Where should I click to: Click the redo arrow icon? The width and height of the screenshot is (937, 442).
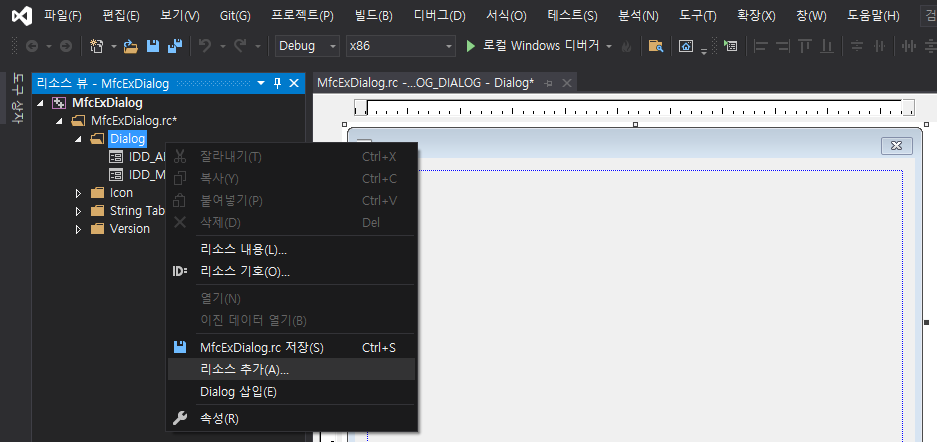point(240,46)
